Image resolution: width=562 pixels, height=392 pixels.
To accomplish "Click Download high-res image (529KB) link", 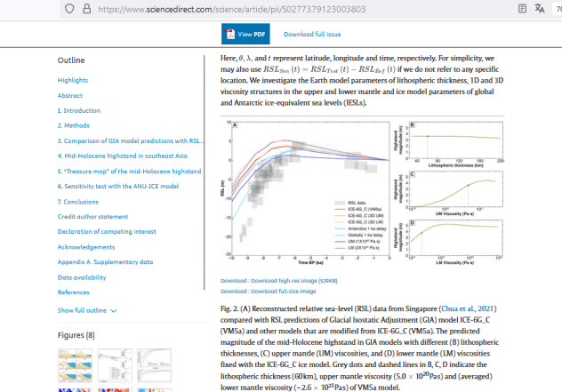I will (279, 281).
